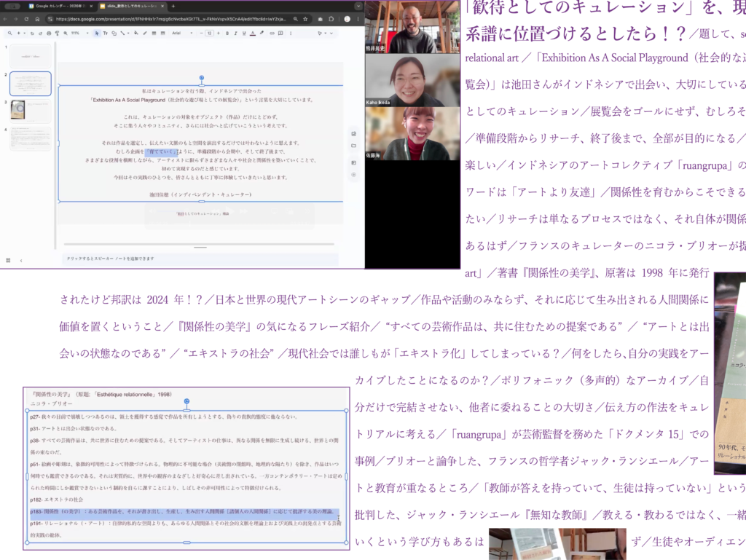Open grid view at bottom left
Screen dimensions: 746x560
[8, 260]
